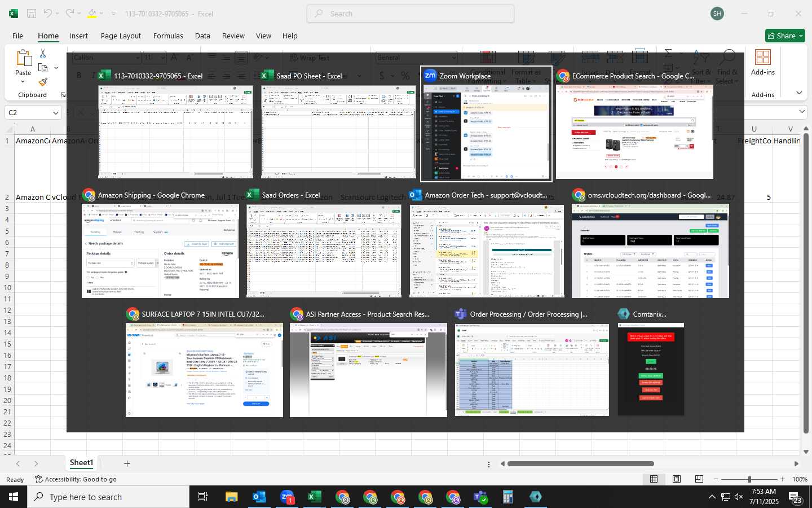
Task: Click the zoom slider handle
Action: tap(749, 479)
